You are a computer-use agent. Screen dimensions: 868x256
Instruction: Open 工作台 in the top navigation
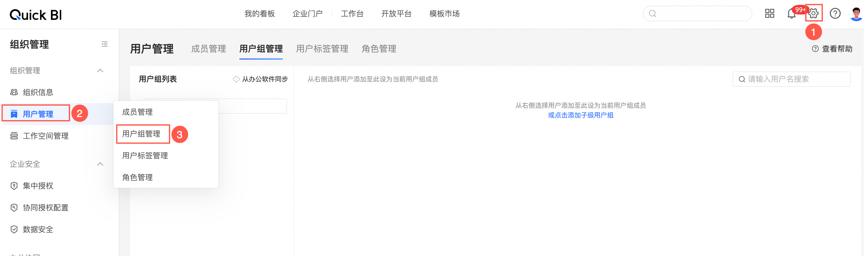click(352, 14)
